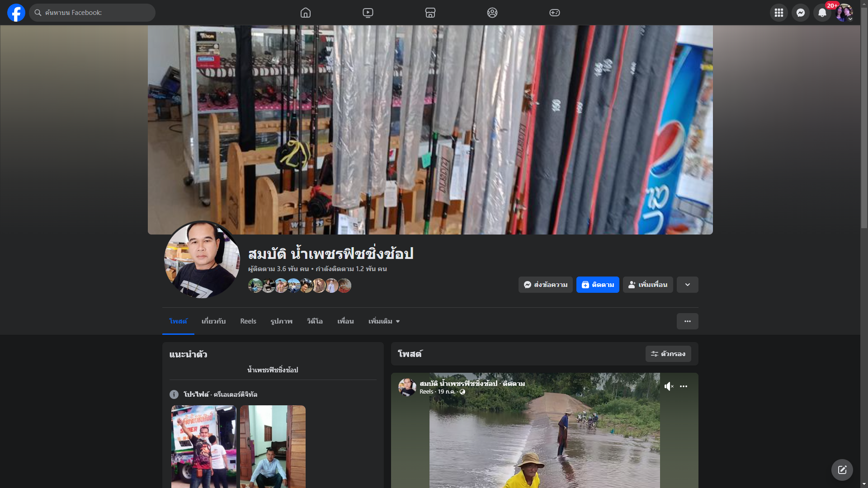Switch to the รูปภาพ tab
The height and width of the screenshot is (488, 868).
click(281, 321)
